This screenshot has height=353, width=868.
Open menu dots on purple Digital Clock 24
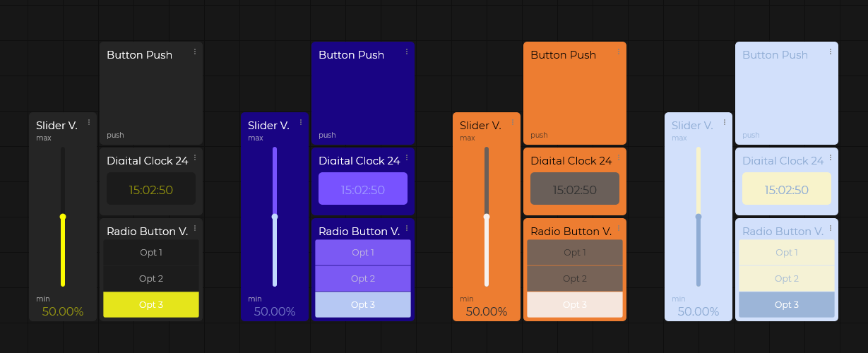[x=407, y=157]
